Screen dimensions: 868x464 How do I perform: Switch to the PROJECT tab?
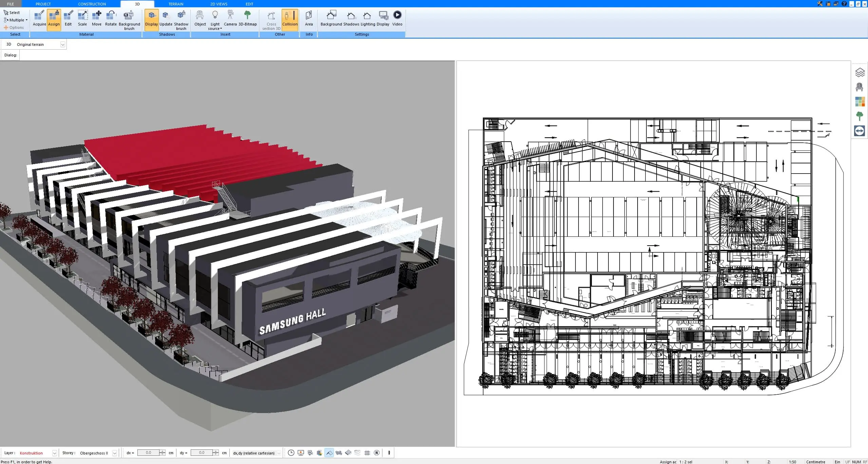pos(43,4)
